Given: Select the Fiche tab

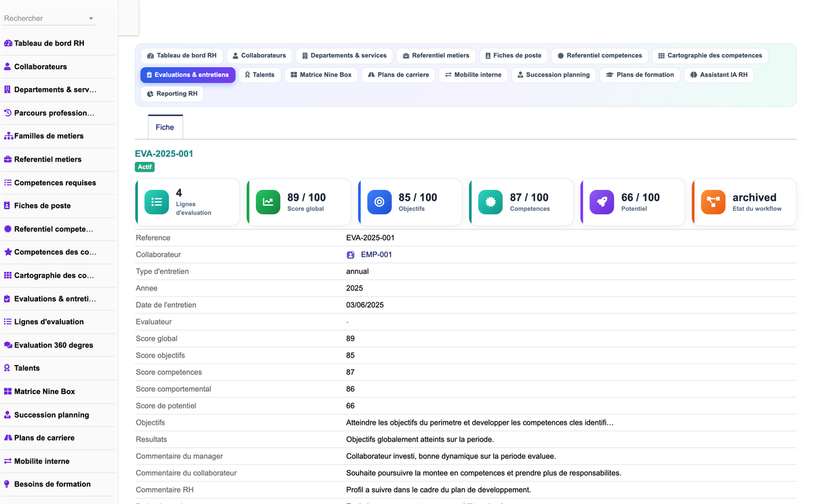Looking at the screenshot, I should coord(165,127).
